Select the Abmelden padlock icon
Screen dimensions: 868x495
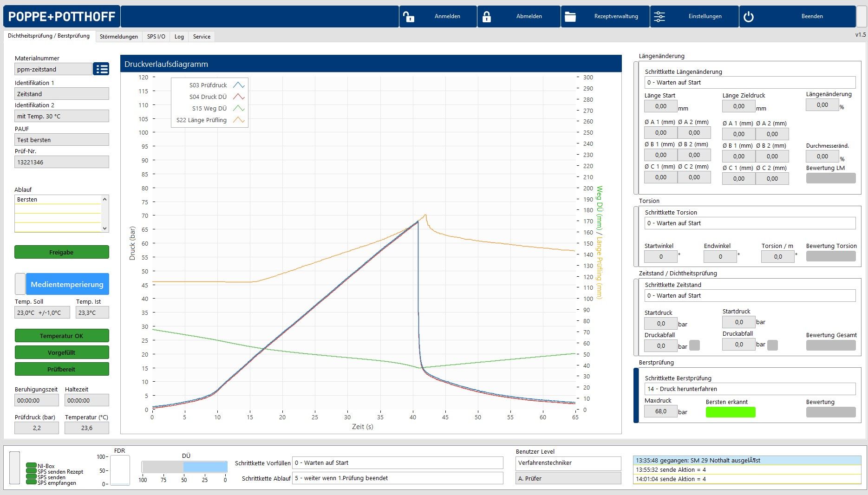point(487,16)
